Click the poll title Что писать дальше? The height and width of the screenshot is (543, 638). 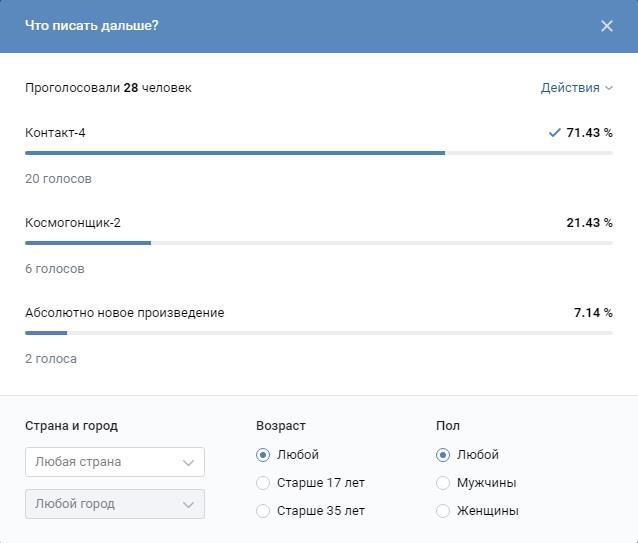(x=91, y=26)
